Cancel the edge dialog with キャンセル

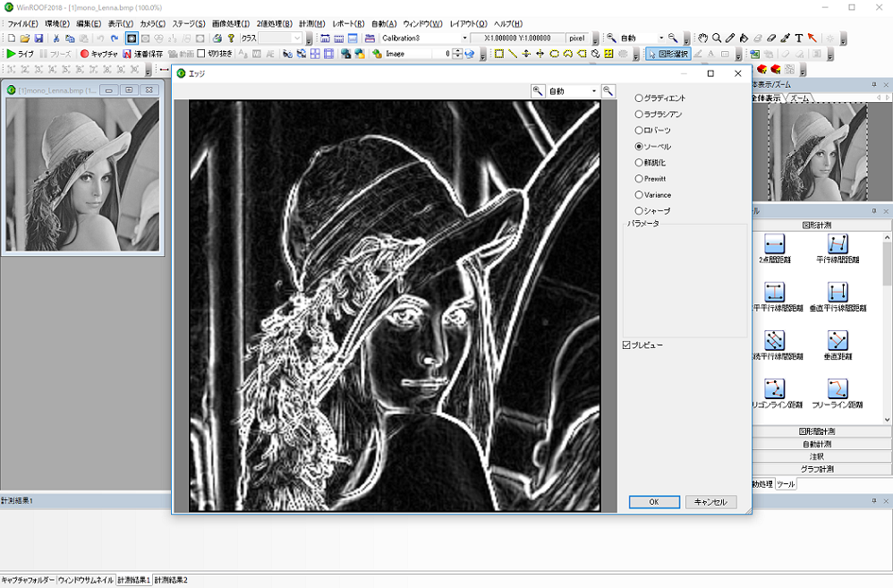pos(710,502)
